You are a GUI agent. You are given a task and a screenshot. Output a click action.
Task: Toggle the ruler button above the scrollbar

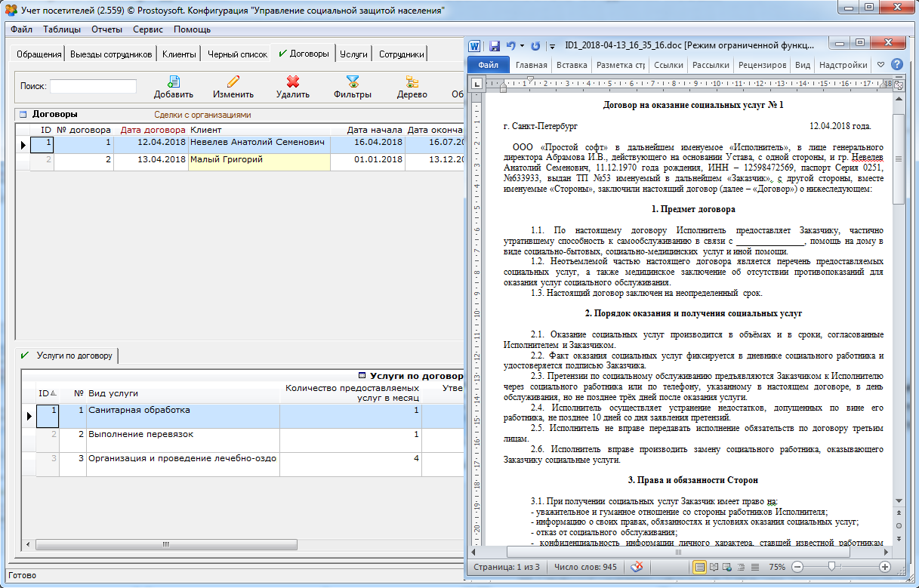coord(899,86)
